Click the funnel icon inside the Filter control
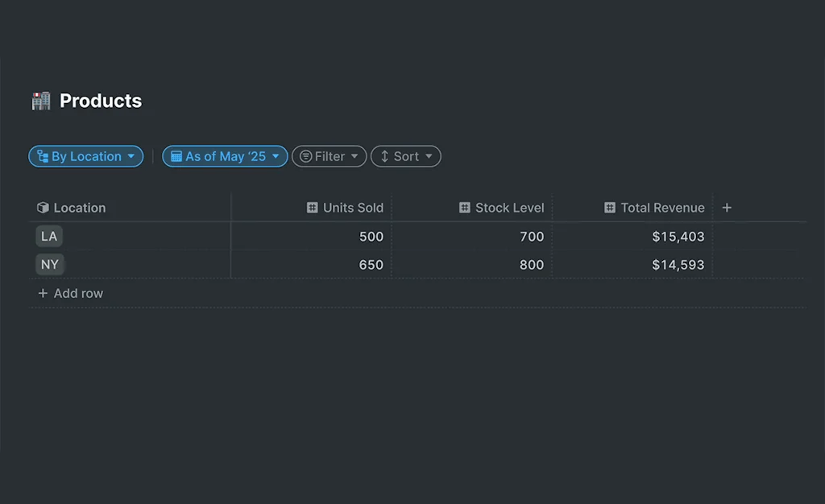The height and width of the screenshot is (504, 825). pyautogui.click(x=305, y=156)
